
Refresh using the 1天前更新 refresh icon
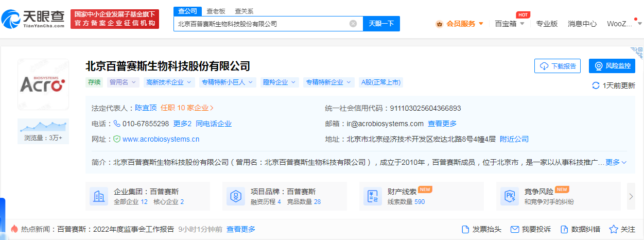click(x=596, y=85)
